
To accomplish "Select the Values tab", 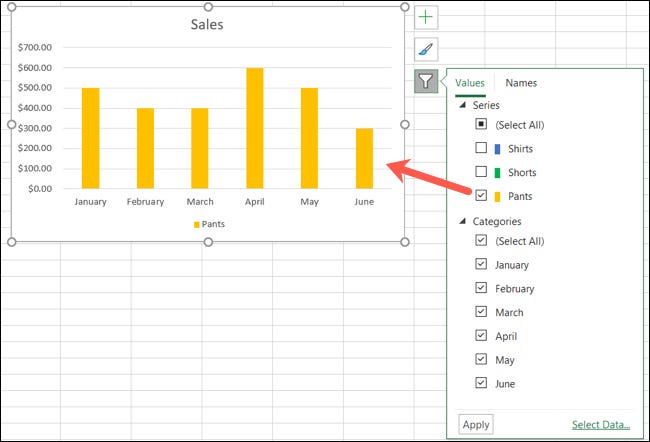I will click(x=470, y=83).
